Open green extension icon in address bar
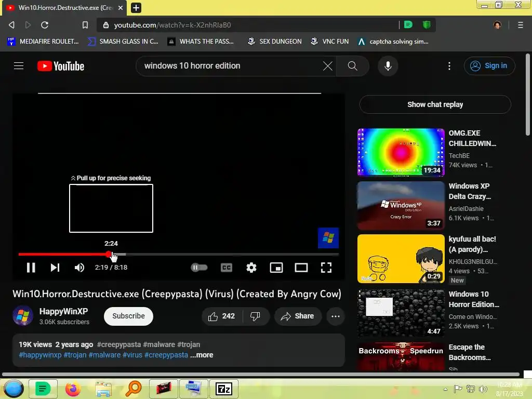The image size is (532, 399). [x=408, y=24]
